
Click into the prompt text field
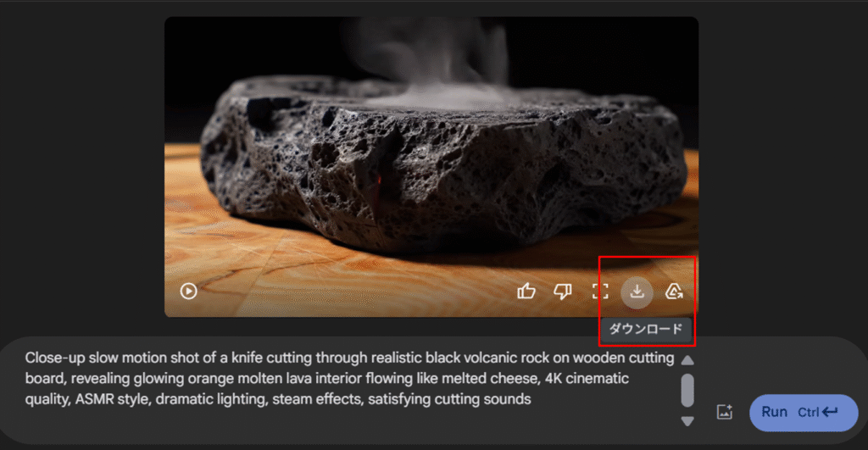tap(349, 379)
